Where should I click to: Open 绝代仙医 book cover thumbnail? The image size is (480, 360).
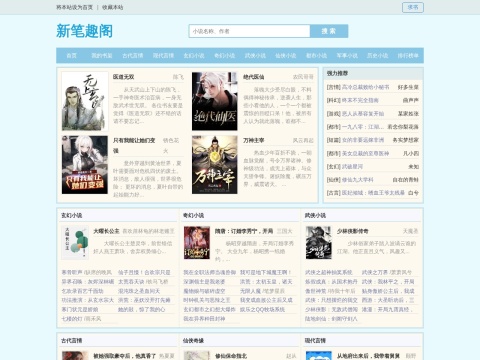point(215,101)
